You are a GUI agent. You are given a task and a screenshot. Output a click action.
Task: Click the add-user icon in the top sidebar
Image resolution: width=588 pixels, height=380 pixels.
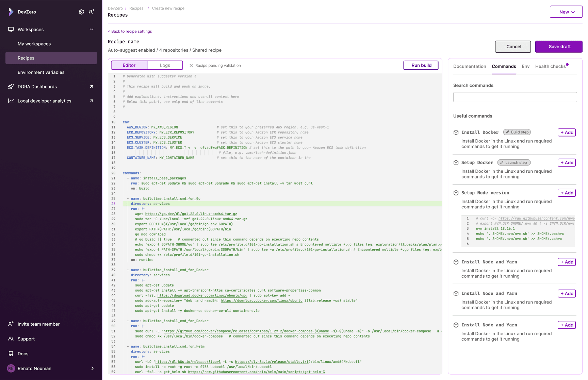point(91,12)
